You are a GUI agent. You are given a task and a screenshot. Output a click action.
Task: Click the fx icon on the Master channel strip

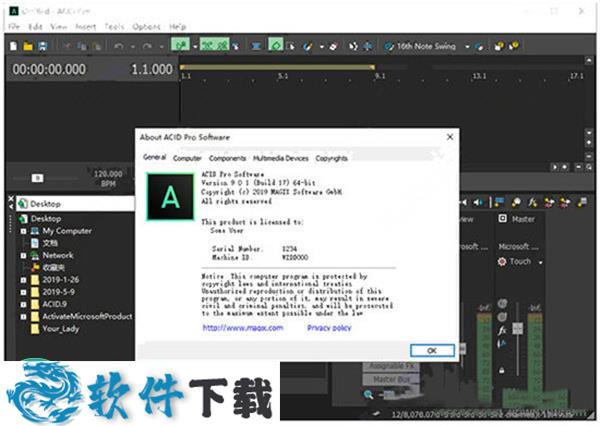pos(502,330)
